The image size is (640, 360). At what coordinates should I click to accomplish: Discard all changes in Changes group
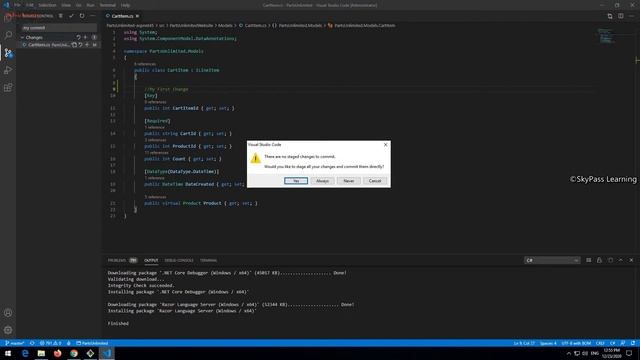click(x=78, y=37)
